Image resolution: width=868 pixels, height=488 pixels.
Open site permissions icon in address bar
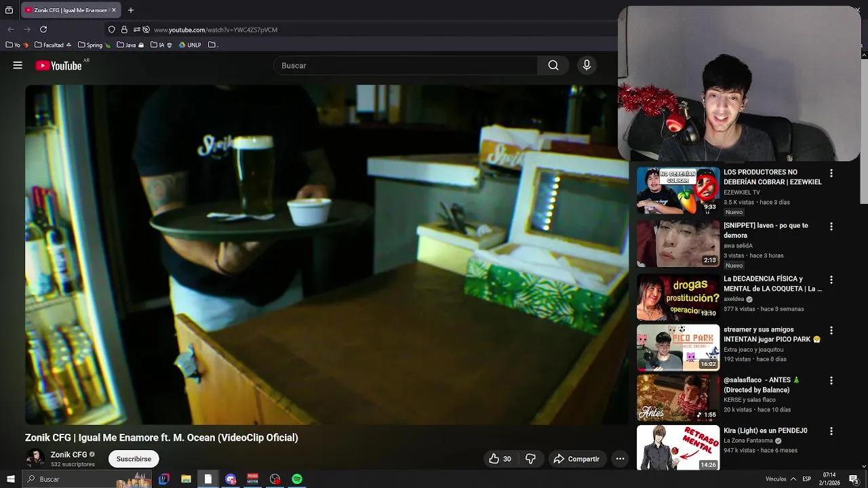coord(136,29)
